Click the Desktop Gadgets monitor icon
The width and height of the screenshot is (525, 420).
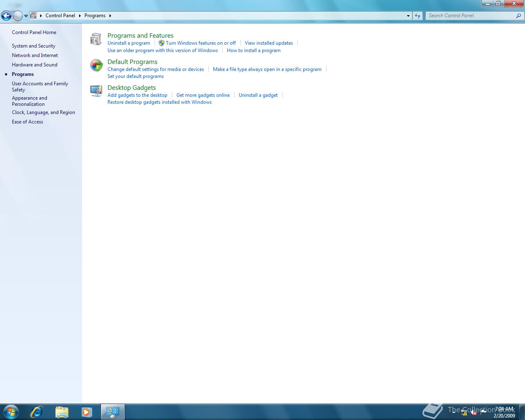[x=96, y=91]
